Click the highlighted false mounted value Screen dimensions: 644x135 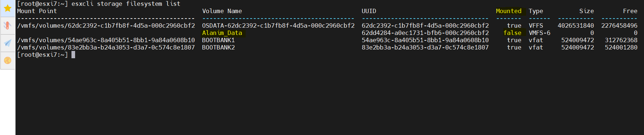click(x=512, y=33)
